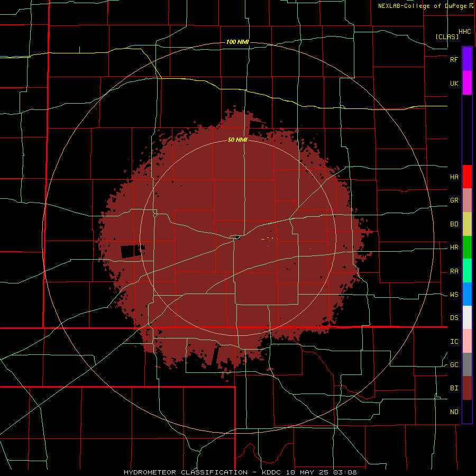Click the HHC product code label
Viewport: 476px width, 476px height.
tap(465, 32)
